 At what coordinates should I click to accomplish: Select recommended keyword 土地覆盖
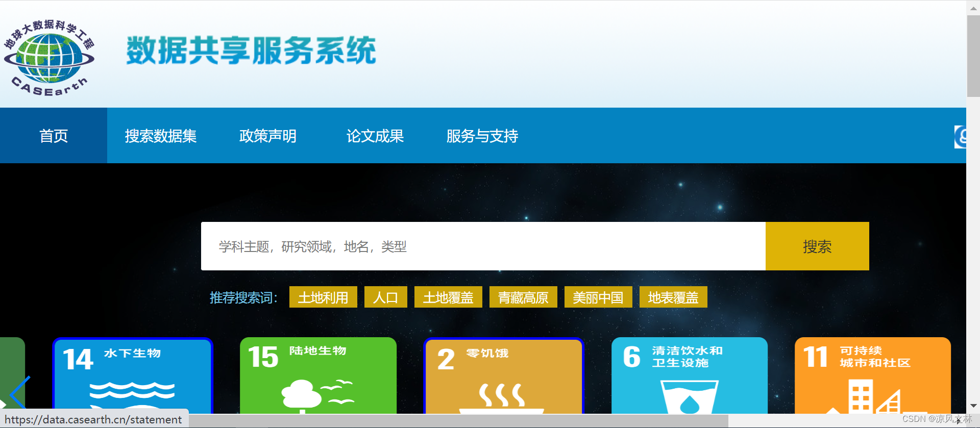click(448, 297)
